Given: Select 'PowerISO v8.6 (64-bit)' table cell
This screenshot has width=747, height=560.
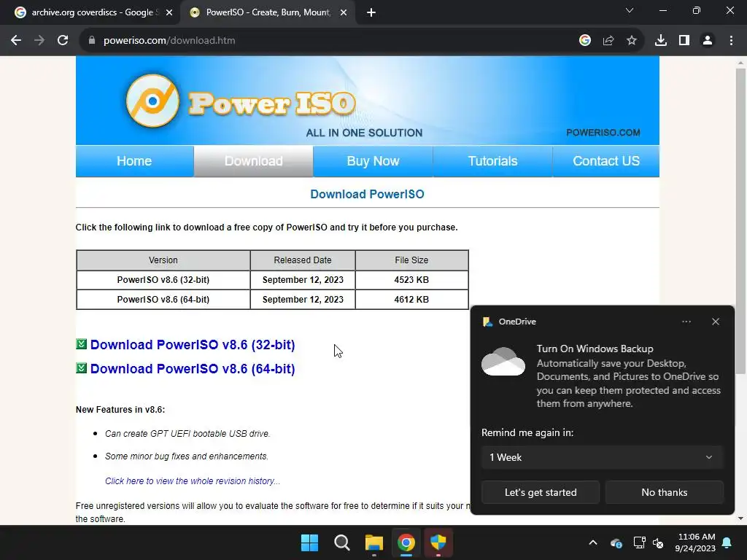Looking at the screenshot, I should pos(163,300).
